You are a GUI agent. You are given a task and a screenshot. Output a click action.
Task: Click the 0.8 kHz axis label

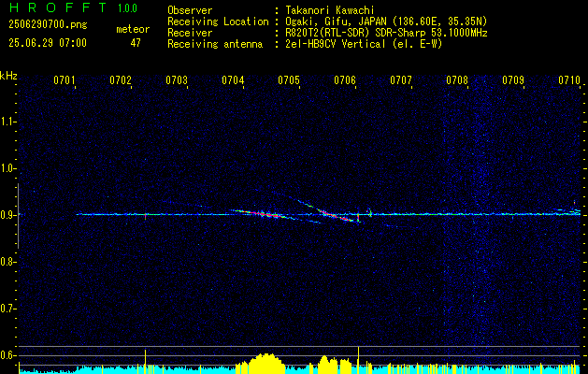[7, 262]
